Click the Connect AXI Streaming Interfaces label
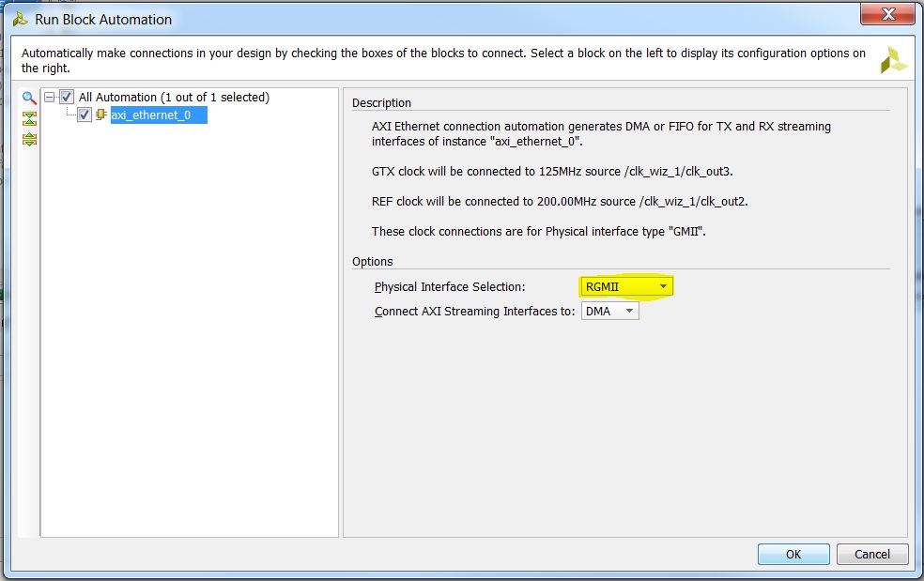The image size is (924, 581). click(474, 311)
